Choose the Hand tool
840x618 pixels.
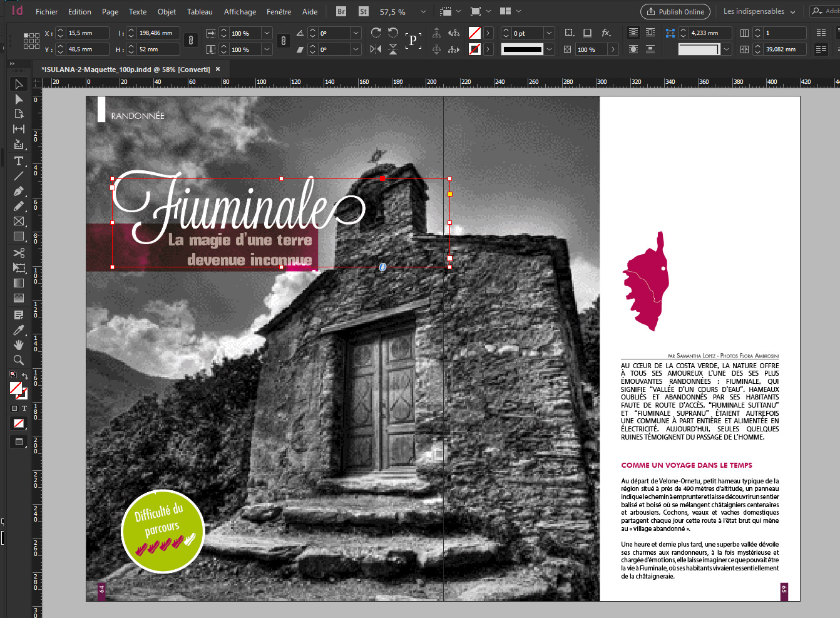pyautogui.click(x=19, y=345)
